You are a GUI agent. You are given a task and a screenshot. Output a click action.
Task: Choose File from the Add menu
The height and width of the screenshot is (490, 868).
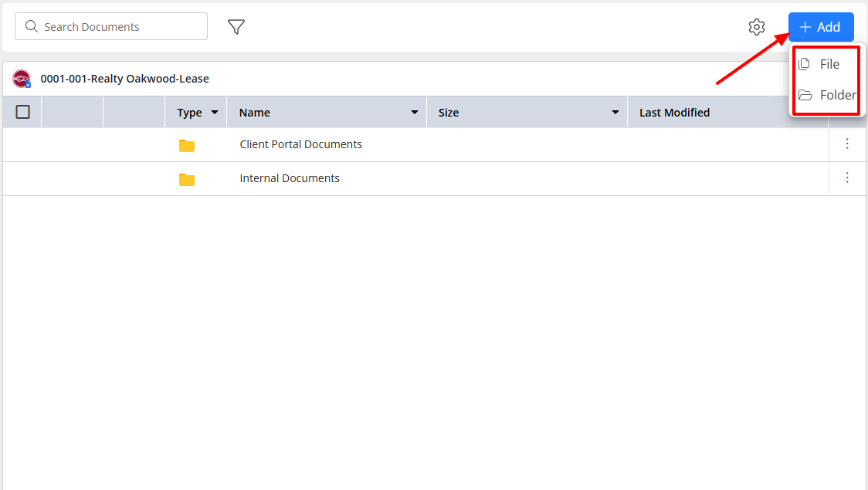click(x=828, y=64)
